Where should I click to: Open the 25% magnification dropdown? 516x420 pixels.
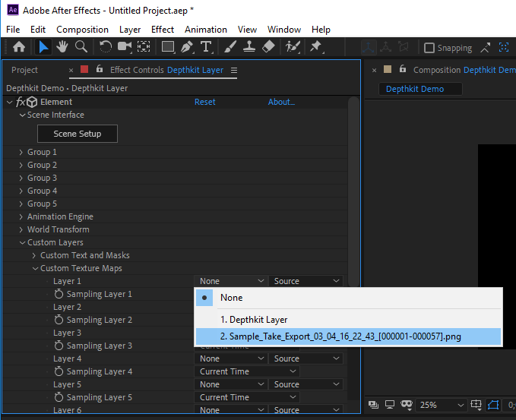coord(441,405)
